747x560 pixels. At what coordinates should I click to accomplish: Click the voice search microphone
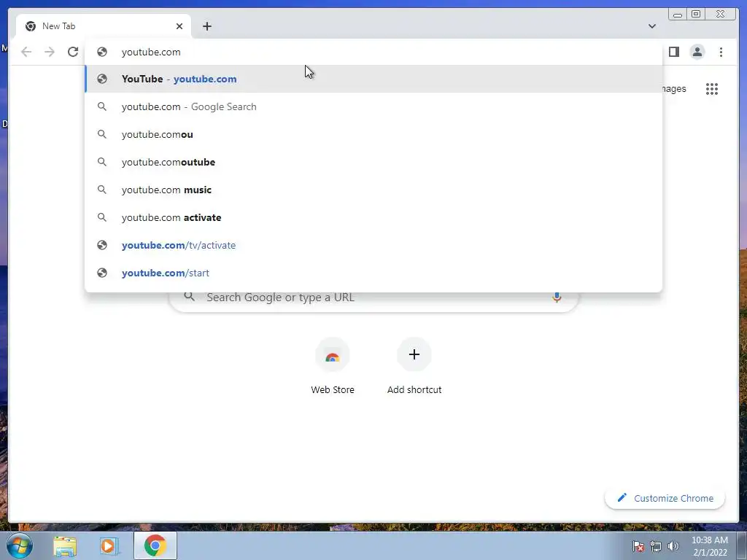pyautogui.click(x=557, y=297)
